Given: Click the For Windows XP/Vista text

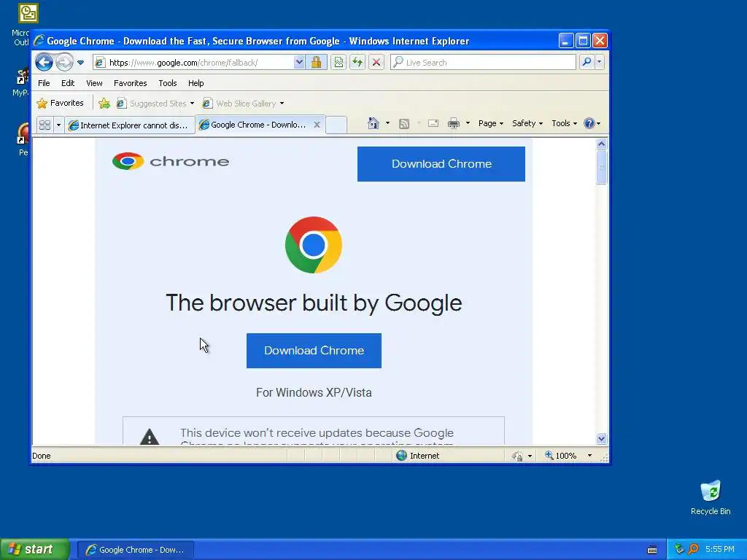Looking at the screenshot, I should coord(314,392).
